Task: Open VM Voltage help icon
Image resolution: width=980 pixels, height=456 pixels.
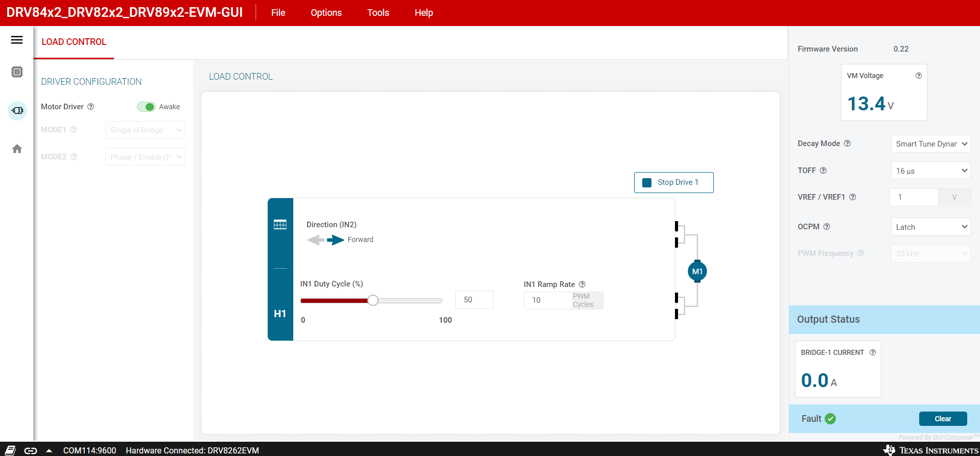Action: [x=918, y=76]
